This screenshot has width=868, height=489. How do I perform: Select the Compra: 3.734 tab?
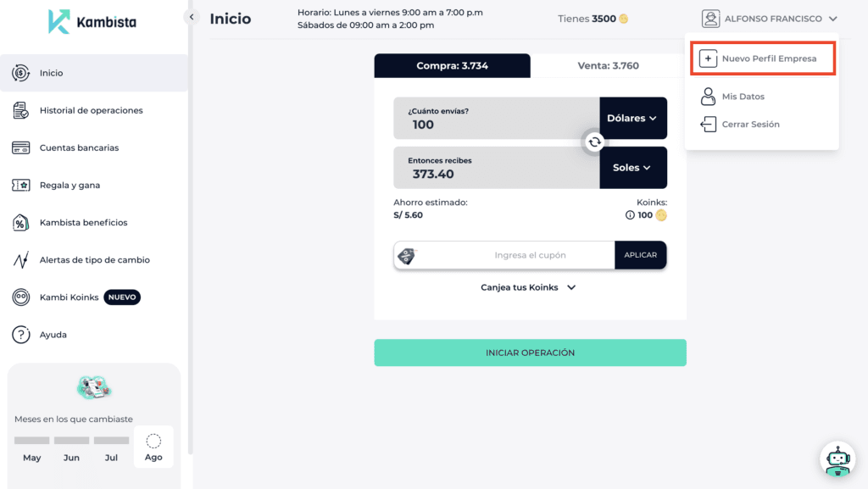[x=452, y=66]
